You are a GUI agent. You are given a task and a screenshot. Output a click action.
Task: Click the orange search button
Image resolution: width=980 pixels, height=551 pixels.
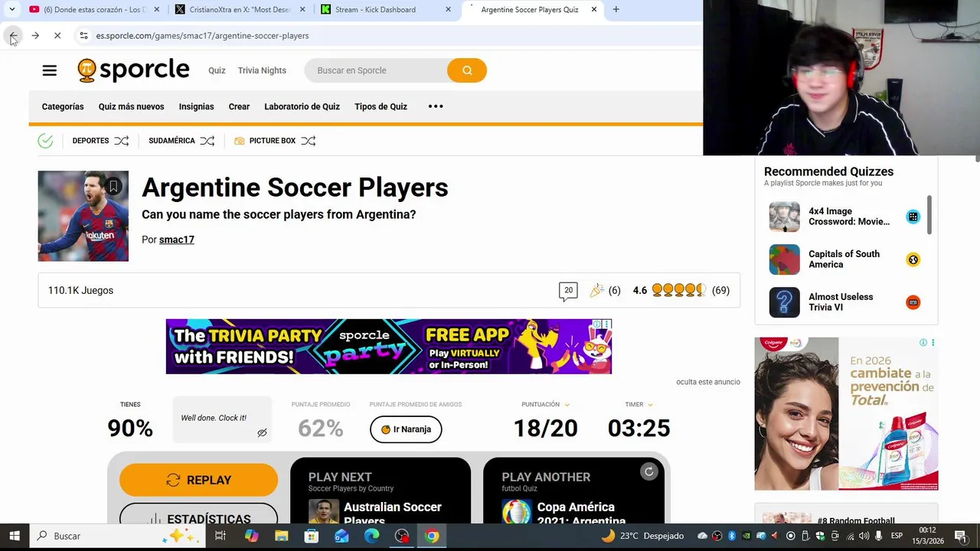(467, 70)
